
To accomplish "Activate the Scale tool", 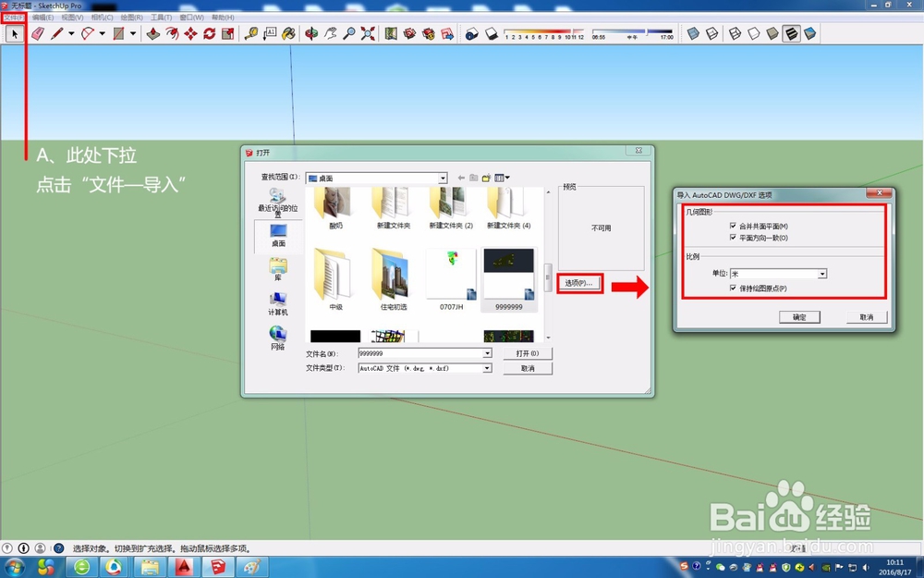I will (228, 33).
